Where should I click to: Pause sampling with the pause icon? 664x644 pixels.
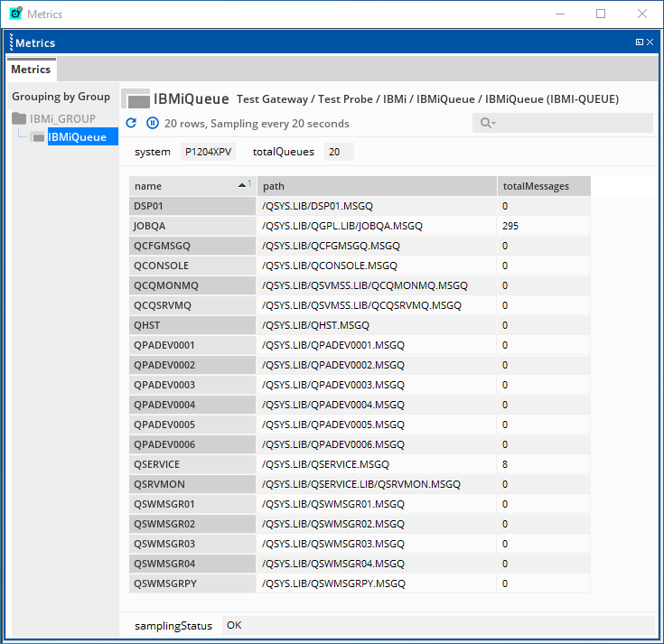click(153, 124)
